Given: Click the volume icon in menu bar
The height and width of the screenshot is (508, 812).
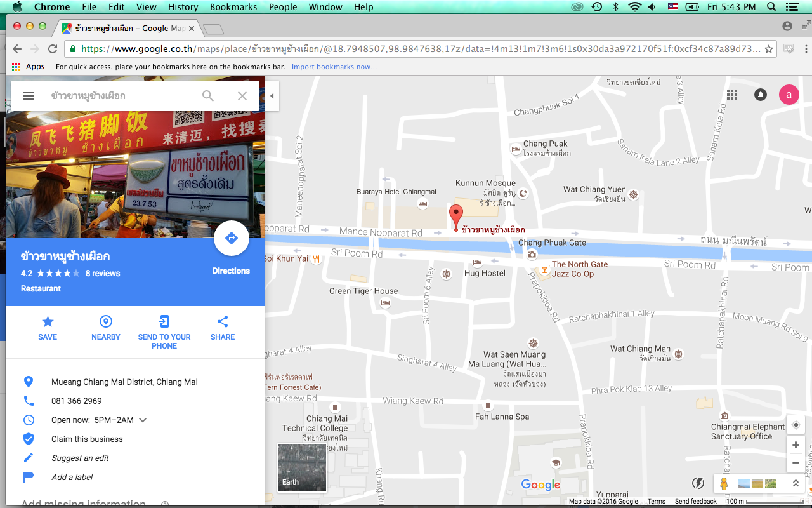Looking at the screenshot, I should [653, 7].
